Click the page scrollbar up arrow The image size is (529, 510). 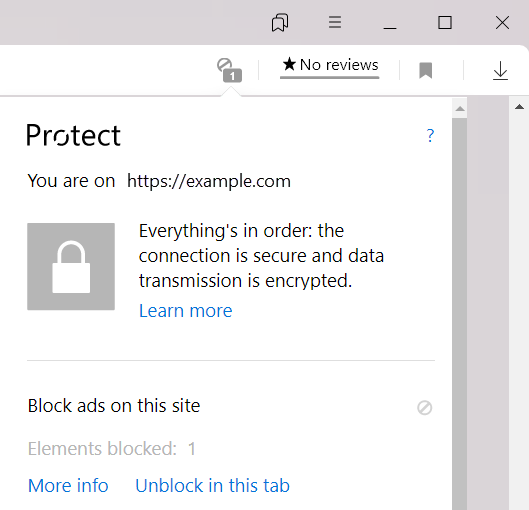519,107
